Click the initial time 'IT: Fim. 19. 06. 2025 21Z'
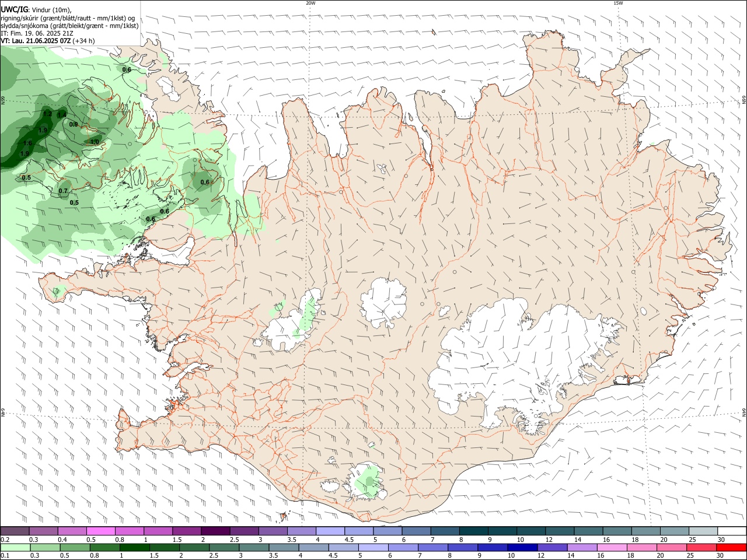Viewport: 747px width, 560px height. [37, 33]
